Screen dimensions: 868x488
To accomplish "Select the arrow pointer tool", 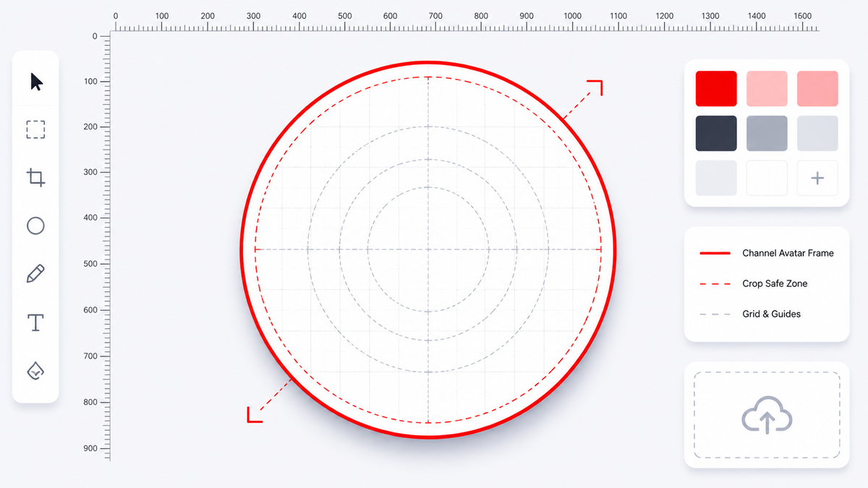I will pos(36,82).
